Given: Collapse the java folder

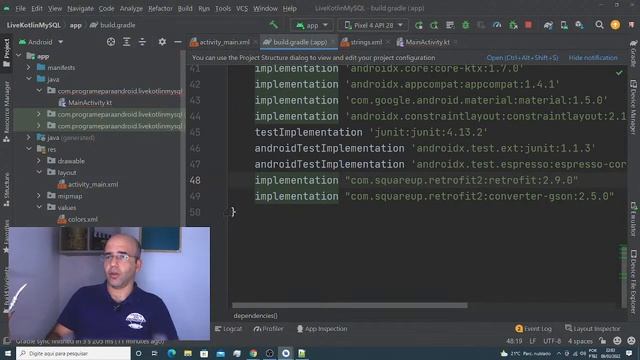Looking at the screenshot, I should [x=29, y=79].
